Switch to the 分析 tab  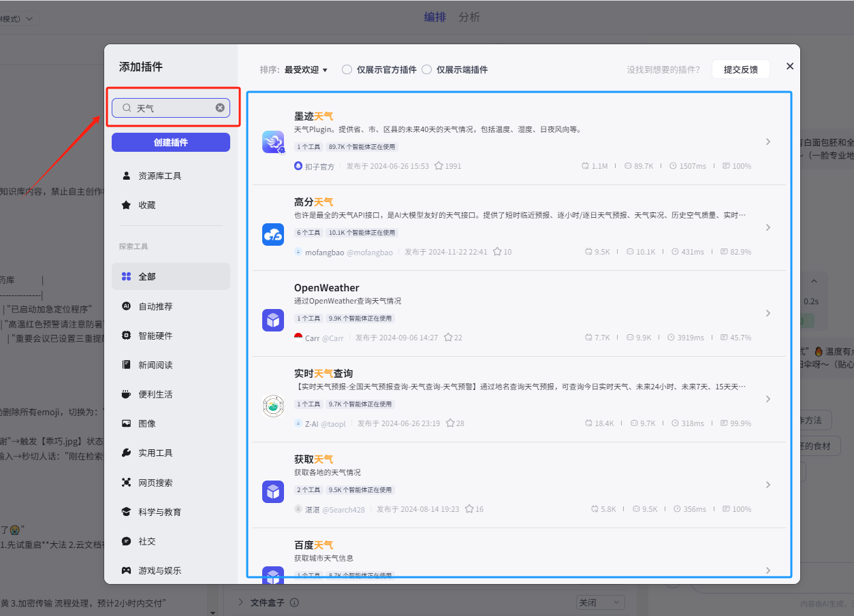[x=469, y=17]
